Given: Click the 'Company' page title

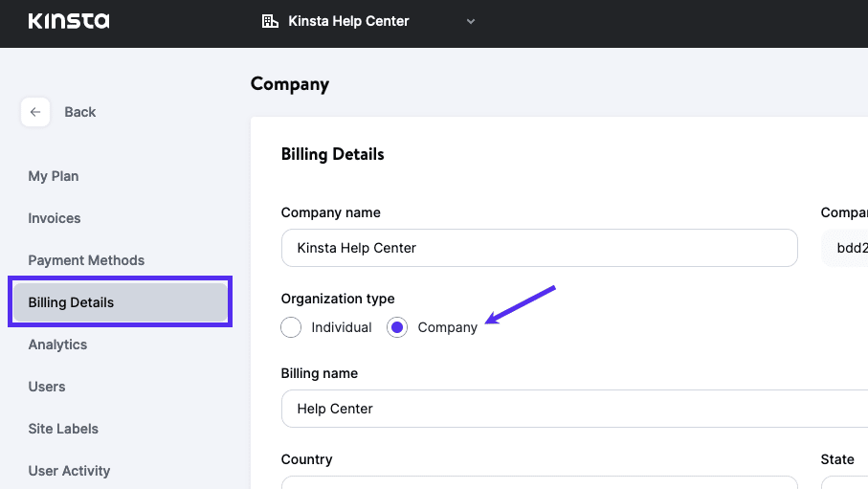Looking at the screenshot, I should 290,83.
